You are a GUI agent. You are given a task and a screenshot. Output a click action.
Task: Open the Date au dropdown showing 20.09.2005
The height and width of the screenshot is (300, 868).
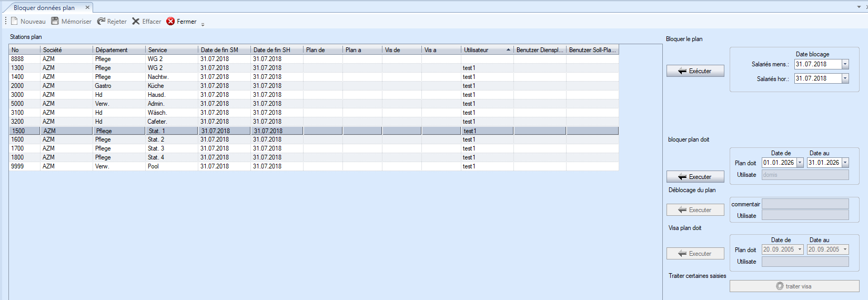pyautogui.click(x=845, y=249)
